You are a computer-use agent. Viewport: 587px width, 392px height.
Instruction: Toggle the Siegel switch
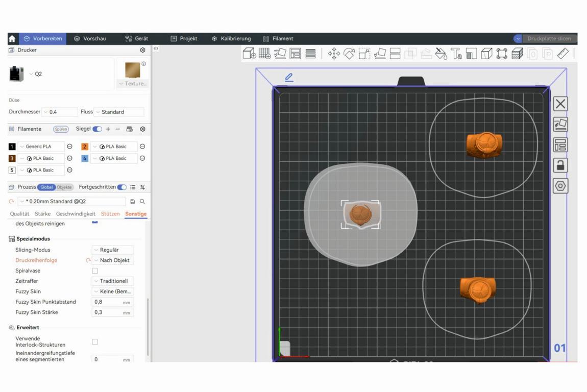pos(97,129)
